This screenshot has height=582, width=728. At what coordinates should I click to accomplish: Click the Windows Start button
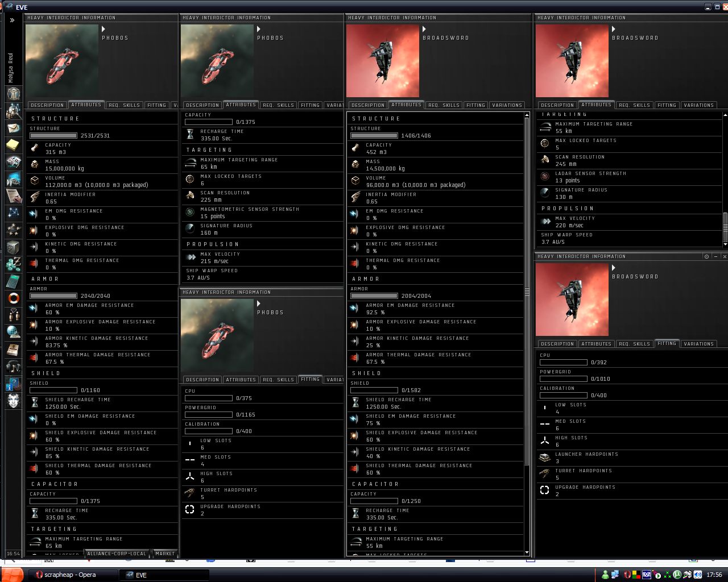point(11,575)
